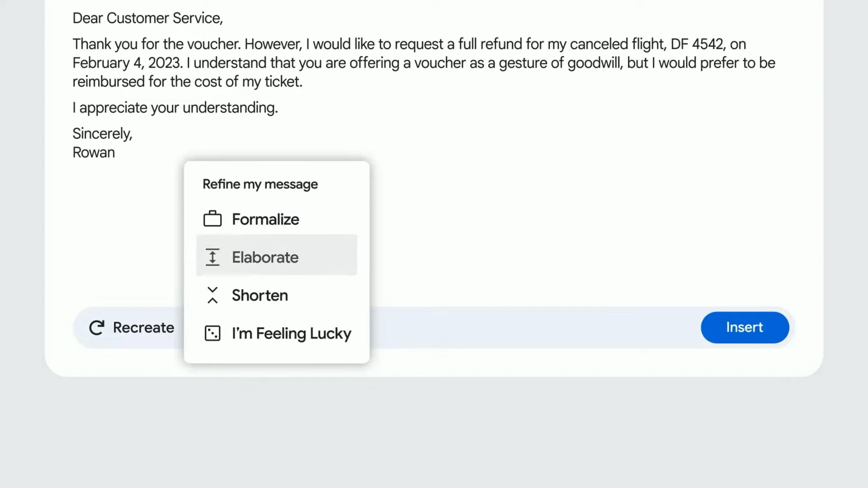Click the 'reimbursed for the cost' sentence
The image size is (868, 488).
coord(187,82)
